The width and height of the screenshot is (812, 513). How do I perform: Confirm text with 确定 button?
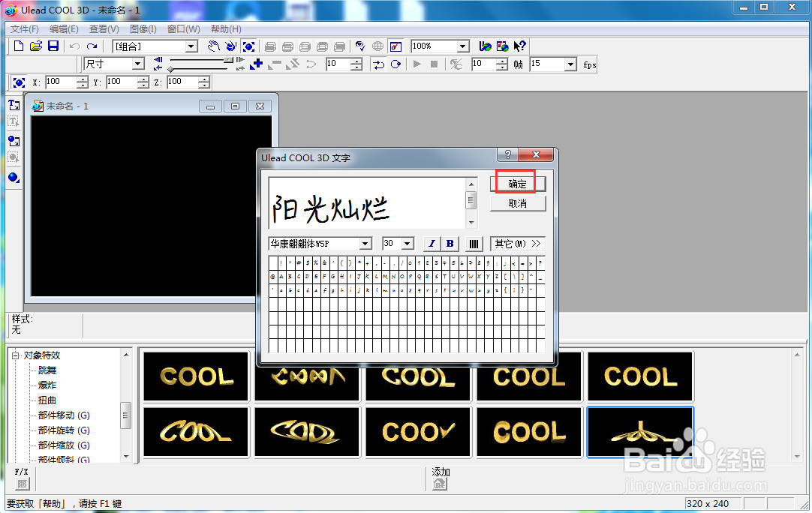[518, 184]
